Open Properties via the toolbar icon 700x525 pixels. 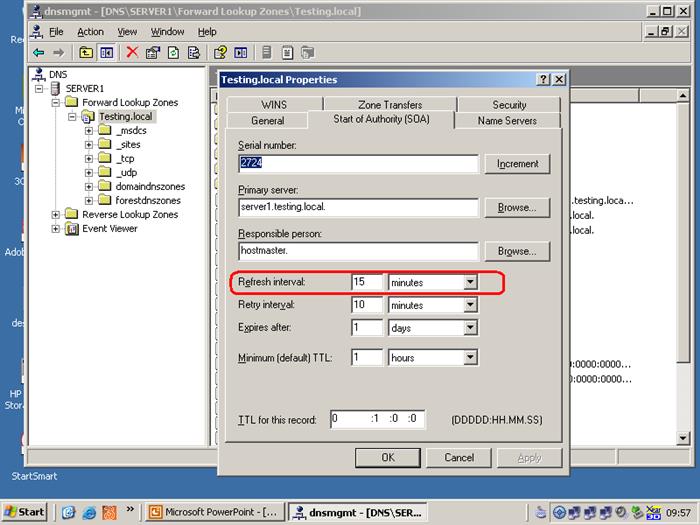[x=153, y=53]
